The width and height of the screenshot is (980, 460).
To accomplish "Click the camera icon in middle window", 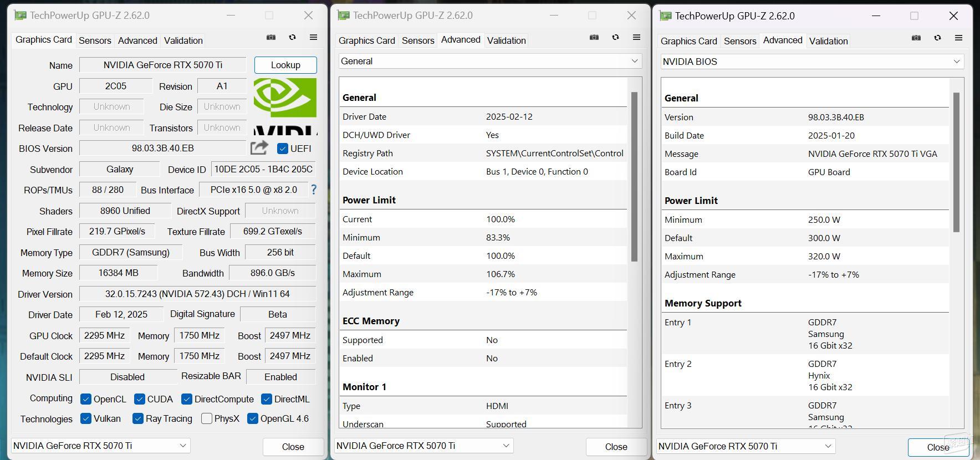I will click(x=594, y=38).
